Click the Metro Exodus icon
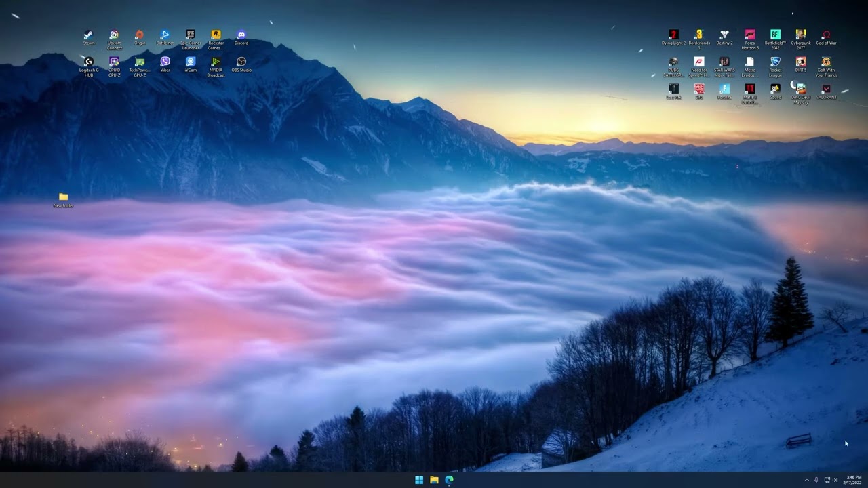868x488 pixels. [x=750, y=67]
